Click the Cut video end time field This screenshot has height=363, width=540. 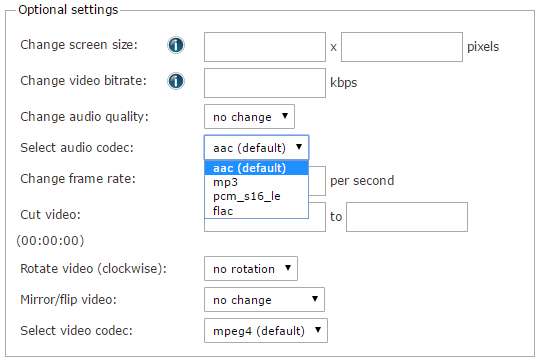pyautogui.click(x=407, y=217)
